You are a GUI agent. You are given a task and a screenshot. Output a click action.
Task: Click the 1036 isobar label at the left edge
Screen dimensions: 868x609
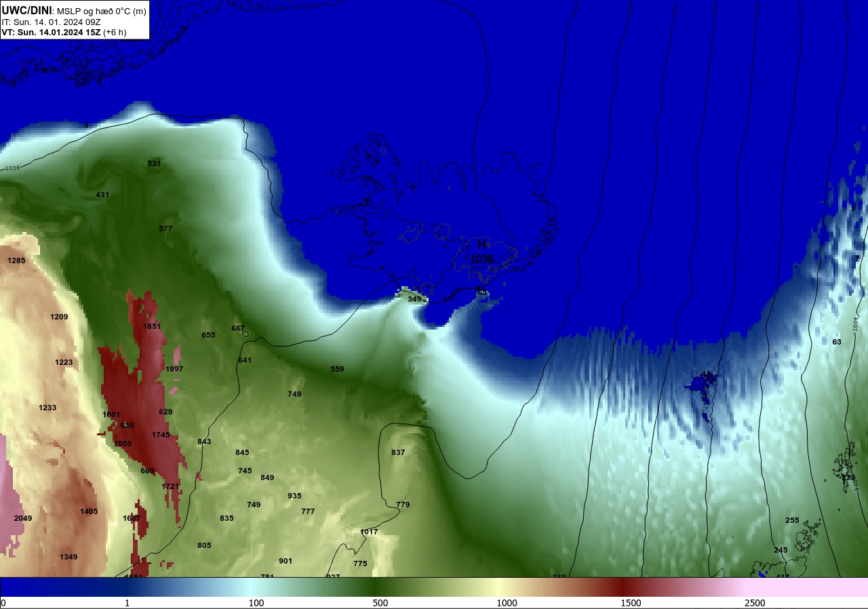tap(12, 168)
